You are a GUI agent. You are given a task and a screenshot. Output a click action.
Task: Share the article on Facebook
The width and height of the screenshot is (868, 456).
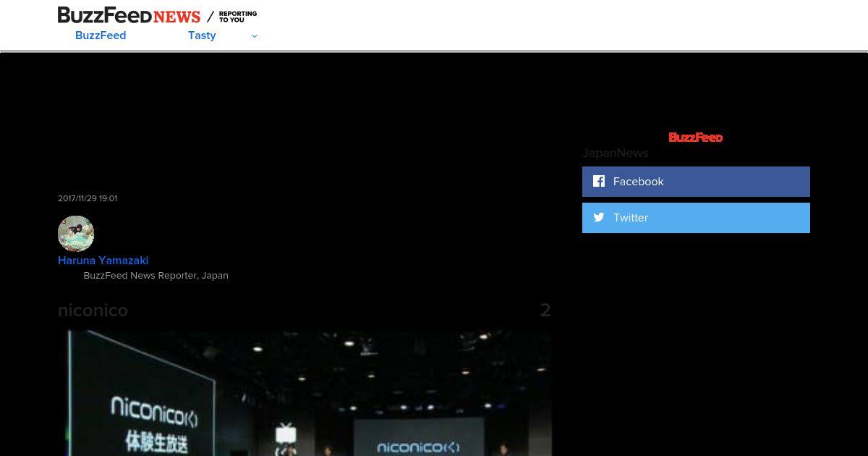coord(696,182)
